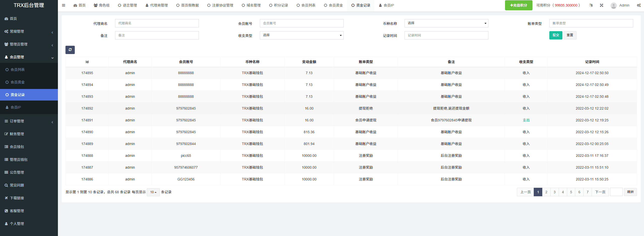Click the Admin user avatar

pos(614,5)
